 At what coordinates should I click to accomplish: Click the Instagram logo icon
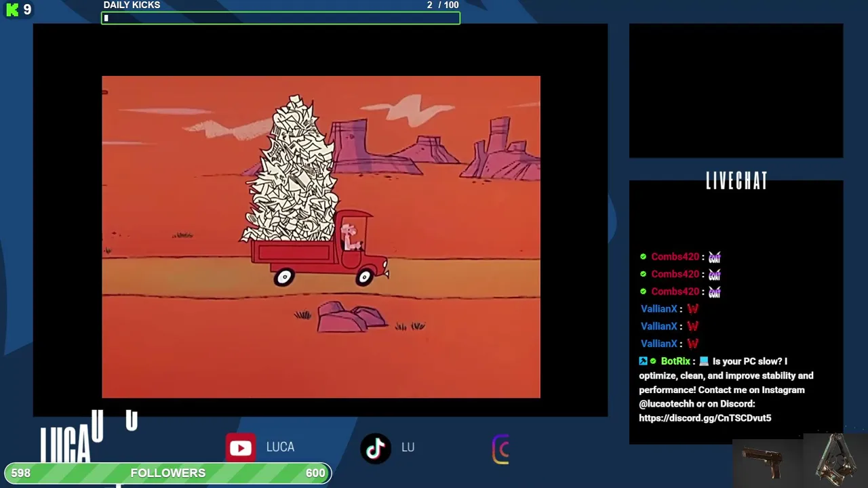(500, 449)
